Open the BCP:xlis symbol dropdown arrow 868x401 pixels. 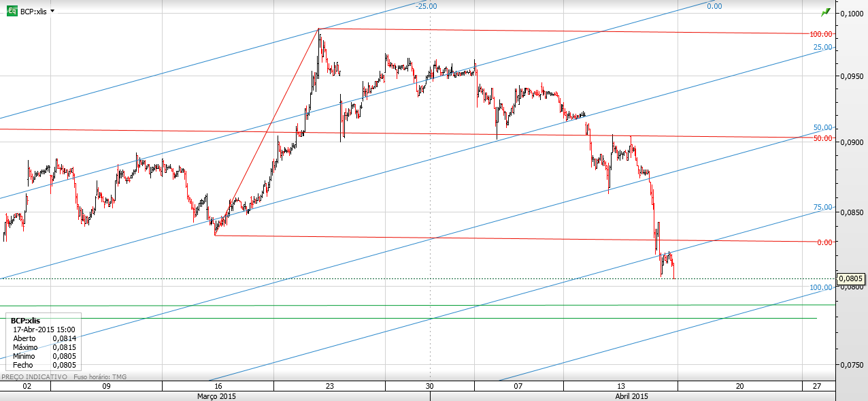coord(53,12)
